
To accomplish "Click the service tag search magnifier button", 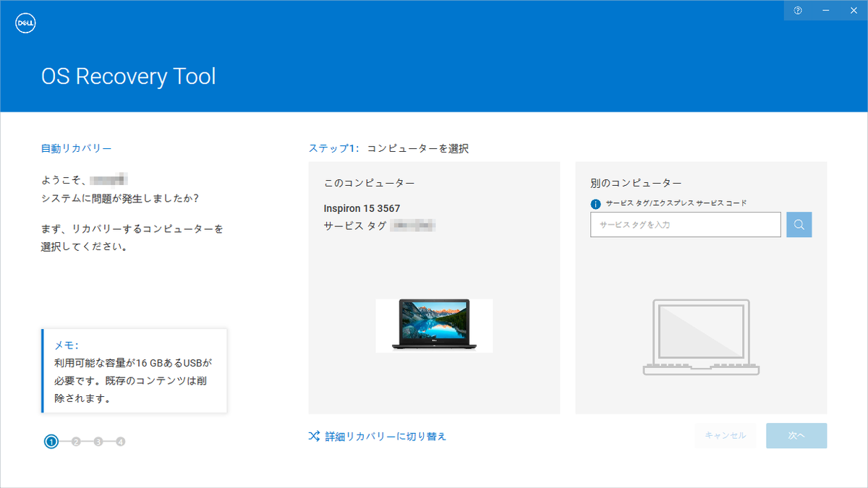I will (x=799, y=225).
